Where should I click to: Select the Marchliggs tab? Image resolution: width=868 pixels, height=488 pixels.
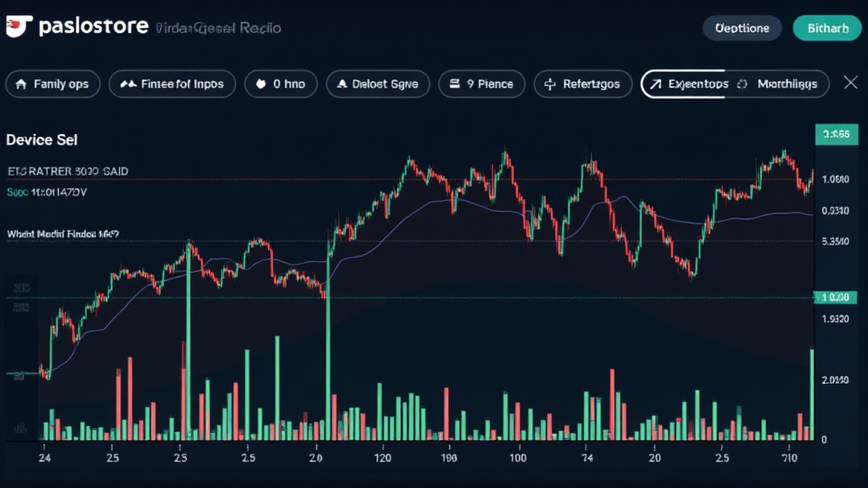tap(787, 84)
